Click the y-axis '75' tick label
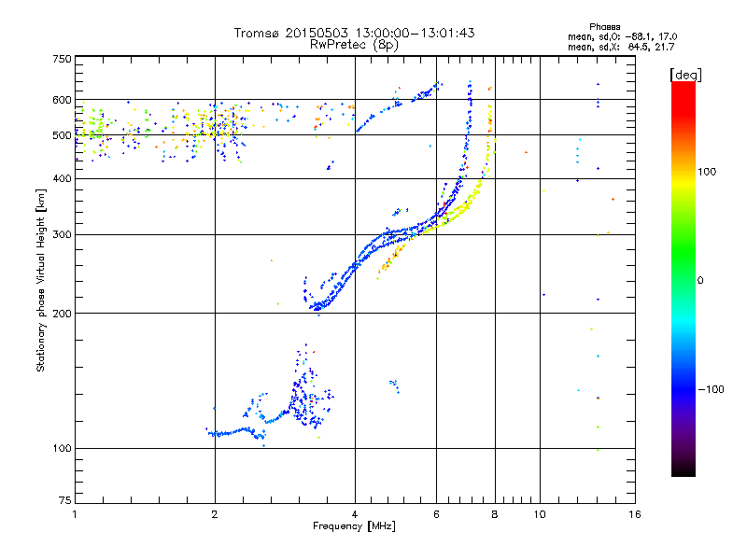Viewport: 747px width, 560px height. click(x=65, y=500)
